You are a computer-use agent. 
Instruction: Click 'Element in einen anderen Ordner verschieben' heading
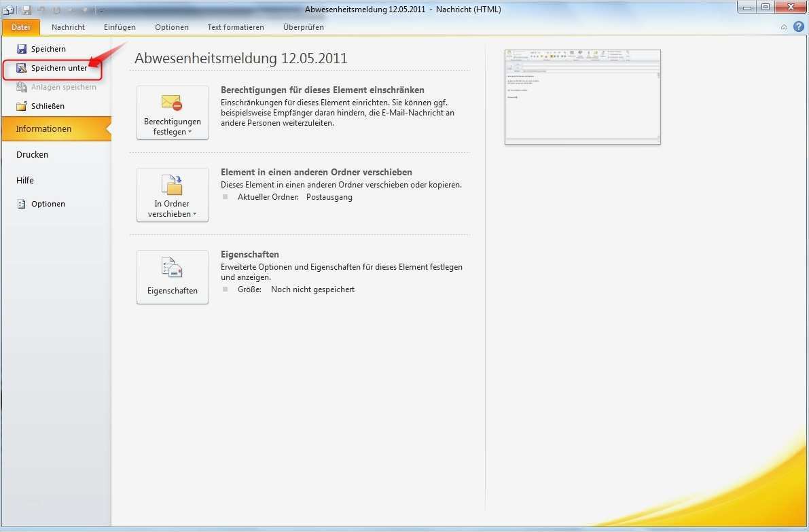(x=317, y=173)
